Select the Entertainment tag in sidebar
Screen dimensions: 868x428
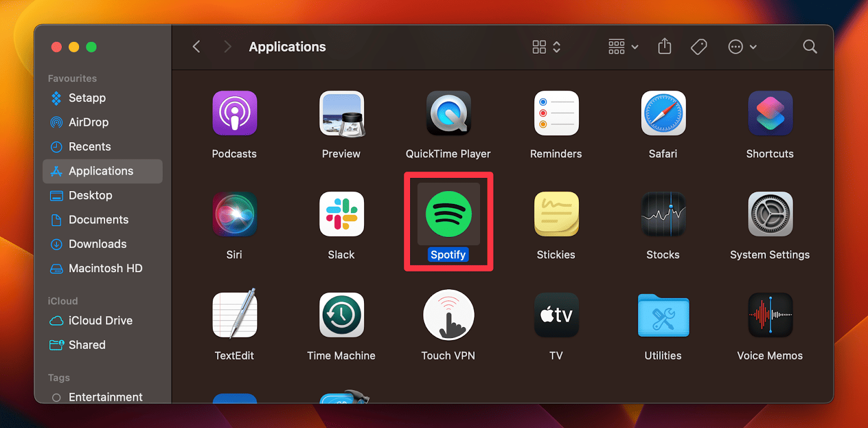103,397
